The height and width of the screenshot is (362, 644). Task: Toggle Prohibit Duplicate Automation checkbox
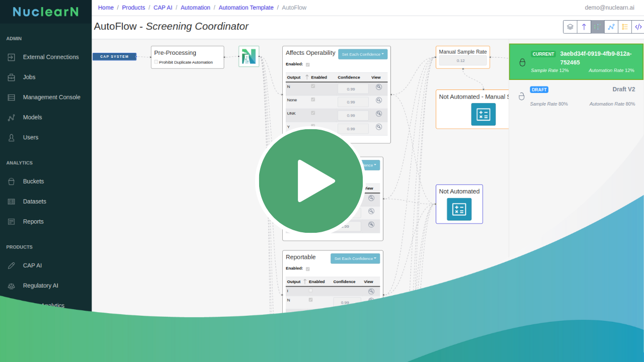pos(156,62)
